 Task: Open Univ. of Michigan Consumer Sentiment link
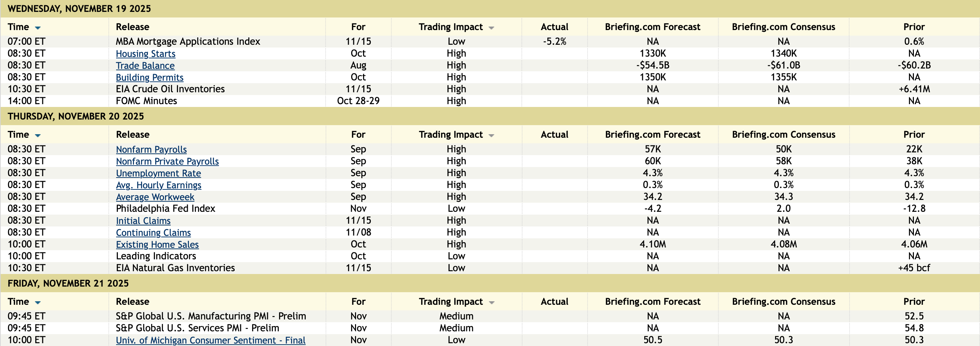point(211,340)
